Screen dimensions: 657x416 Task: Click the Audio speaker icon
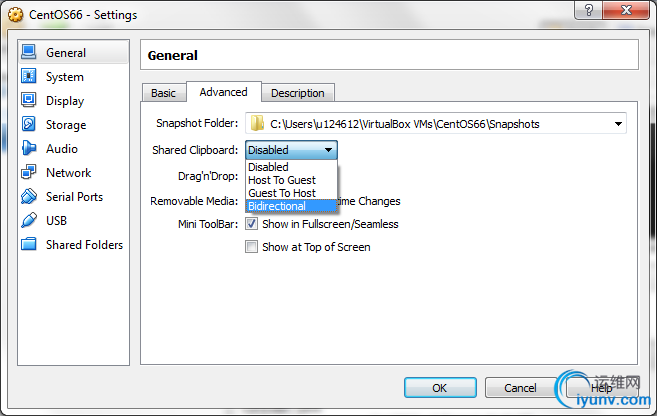tap(28, 148)
